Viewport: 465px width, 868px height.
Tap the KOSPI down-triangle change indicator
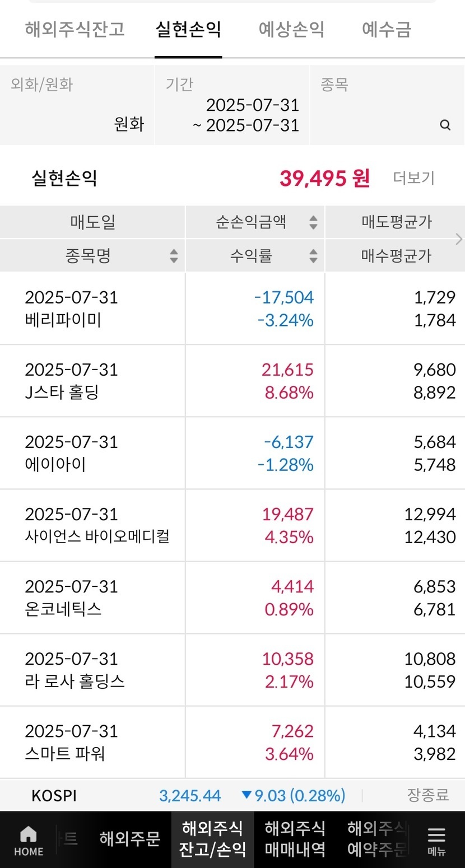tap(247, 795)
